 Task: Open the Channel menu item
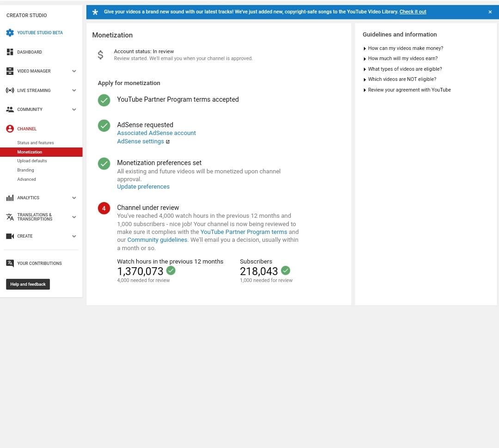click(27, 129)
